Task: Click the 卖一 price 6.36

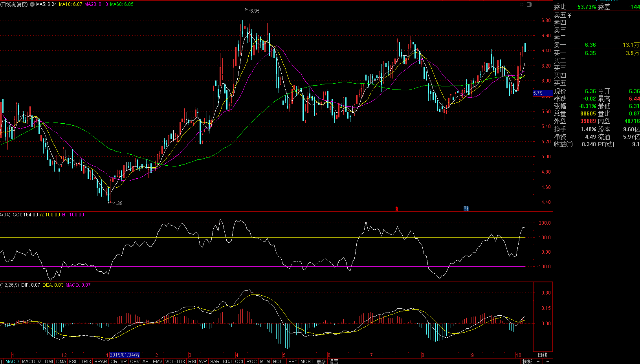Action: pyautogui.click(x=590, y=45)
